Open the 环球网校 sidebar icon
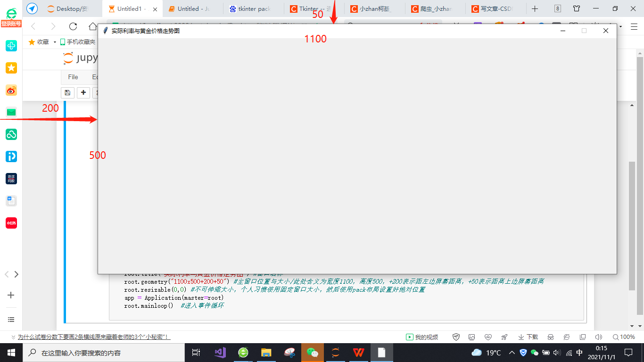Screen dimensions: 644x362 [x=11, y=179]
